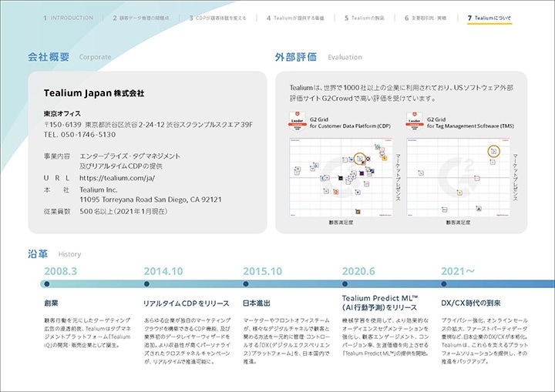Click the 従業員数 label
Screen dimensions: 555x392
[57, 211]
